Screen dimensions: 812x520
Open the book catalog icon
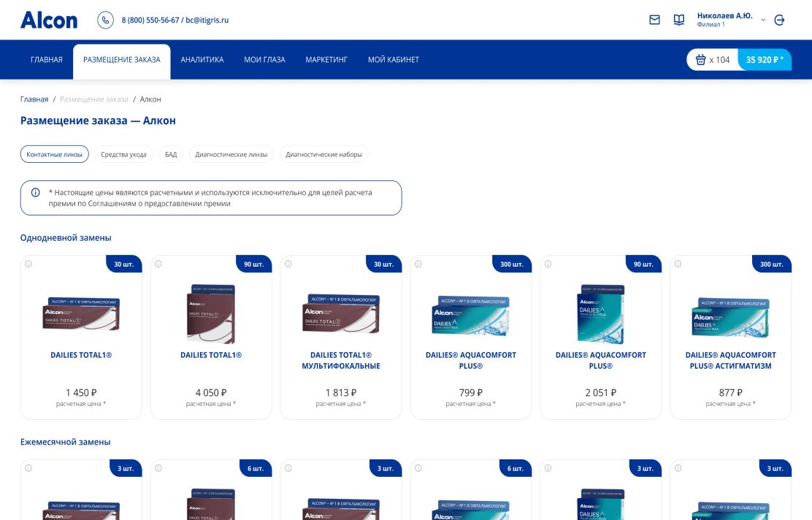[679, 20]
